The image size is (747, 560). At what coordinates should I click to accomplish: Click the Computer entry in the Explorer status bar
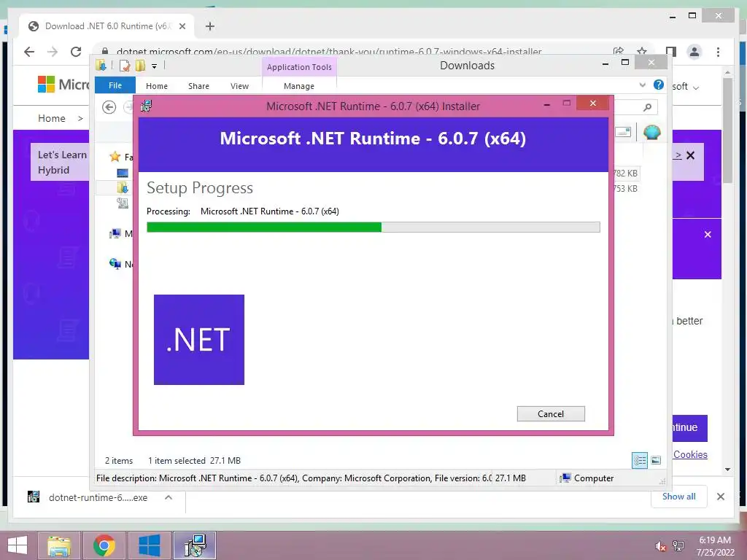coord(587,478)
